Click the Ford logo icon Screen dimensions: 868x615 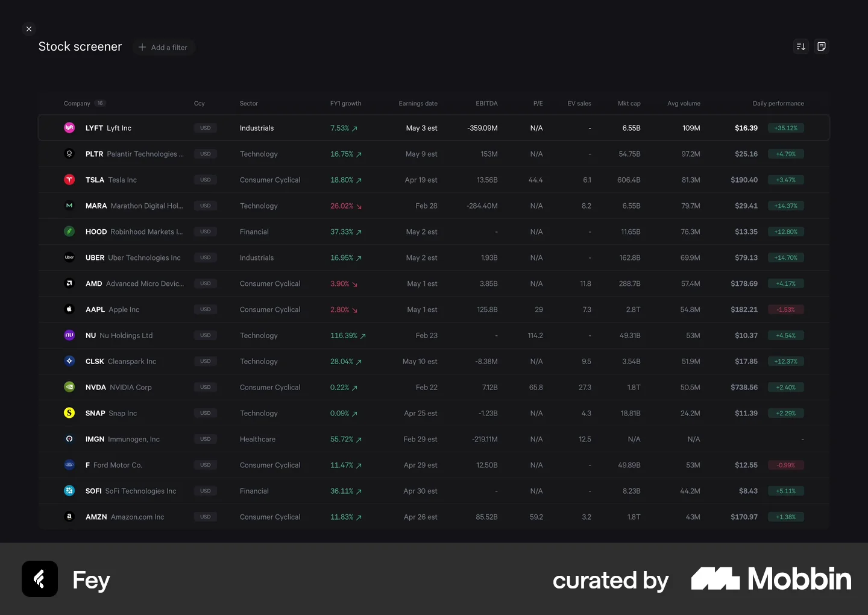[69, 465]
